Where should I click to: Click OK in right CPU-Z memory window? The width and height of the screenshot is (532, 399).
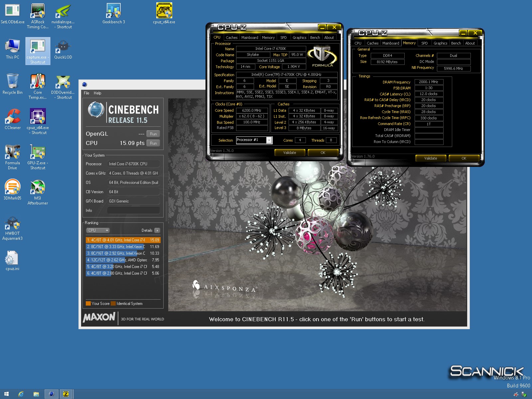464,158
